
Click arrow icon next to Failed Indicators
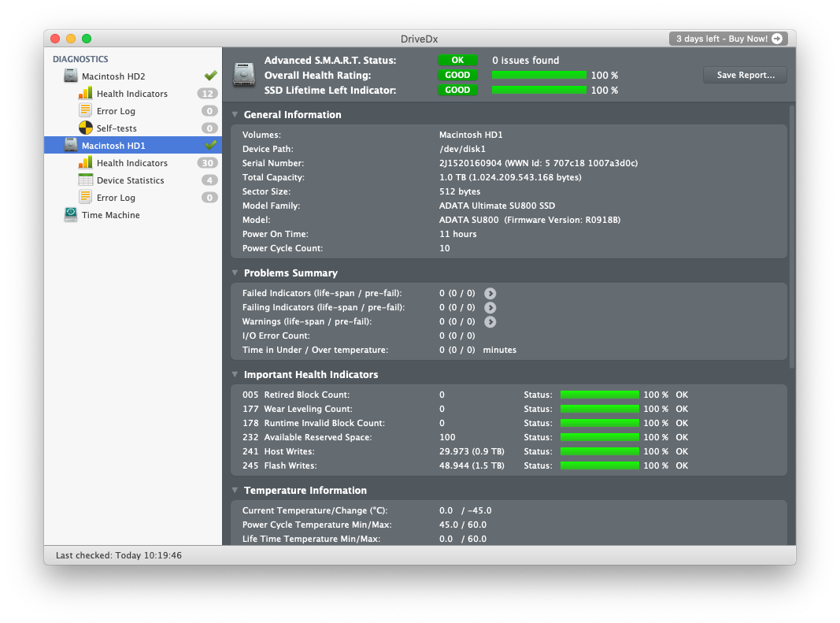point(490,294)
